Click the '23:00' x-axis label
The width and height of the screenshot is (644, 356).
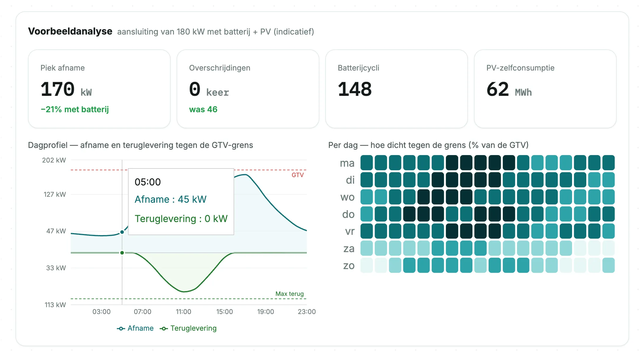(307, 312)
